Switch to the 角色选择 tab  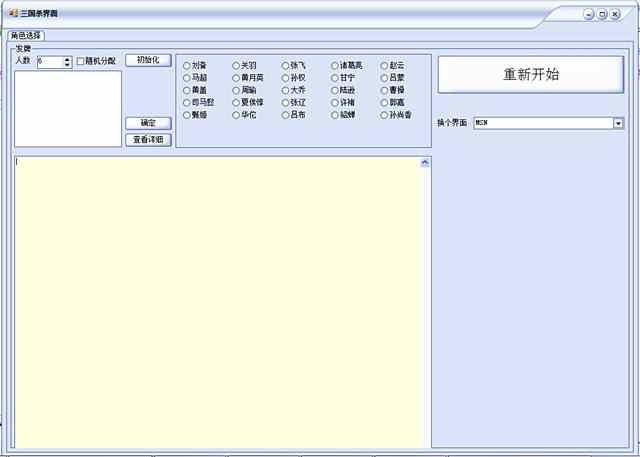point(26,35)
